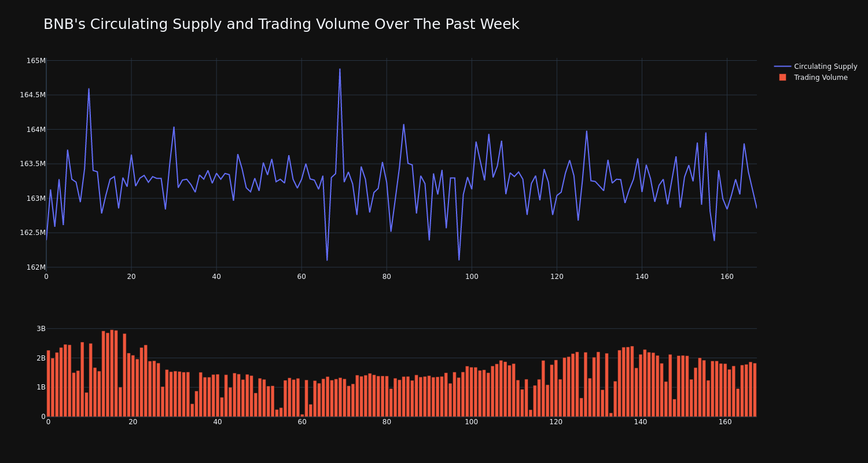Select the 165M y-axis label
868x463 pixels.
click(35, 61)
